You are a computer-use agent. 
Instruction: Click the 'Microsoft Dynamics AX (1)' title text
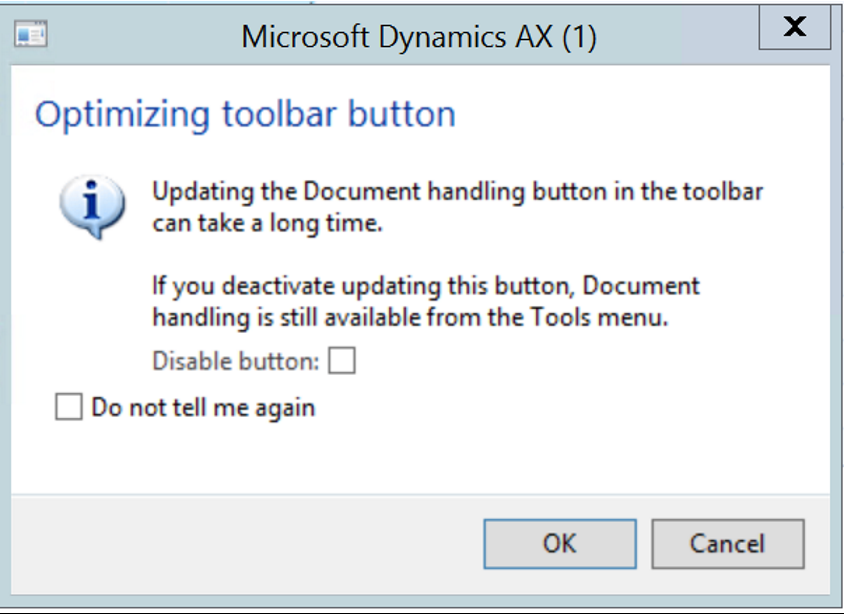419,37
